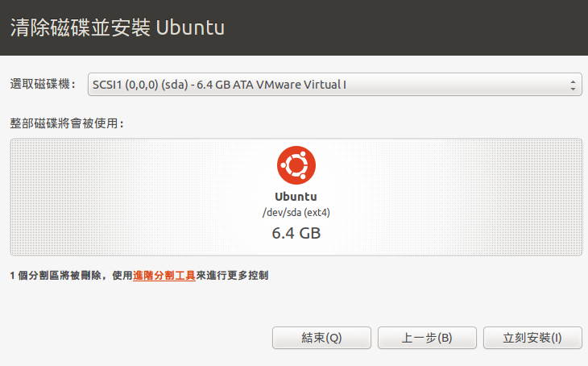
Task: Click the 1 個分割區將被刪除 warning text
Action: pyautogui.click(x=56, y=276)
